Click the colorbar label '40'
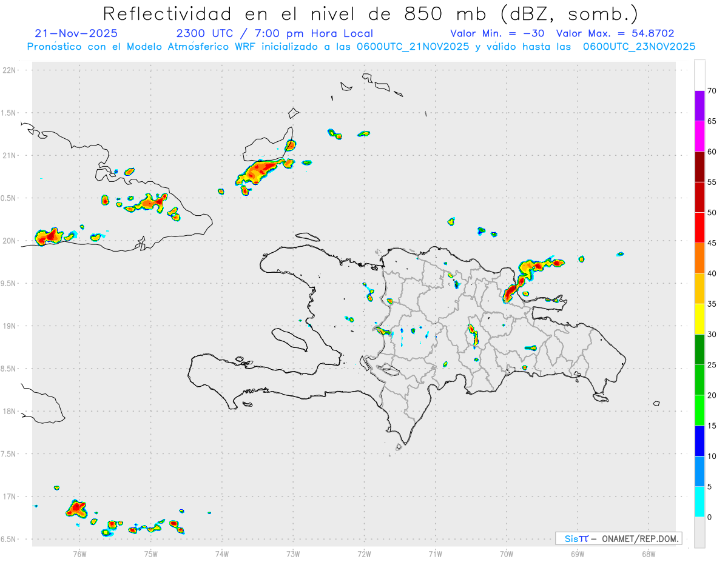Screen dimensions: 728x562 [x=712, y=273]
